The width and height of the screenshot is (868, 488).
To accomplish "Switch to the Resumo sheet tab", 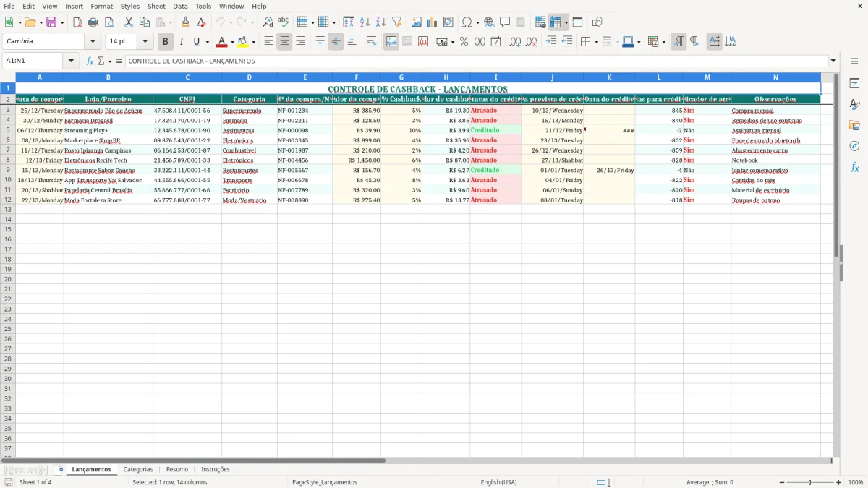I will pyautogui.click(x=177, y=470).
